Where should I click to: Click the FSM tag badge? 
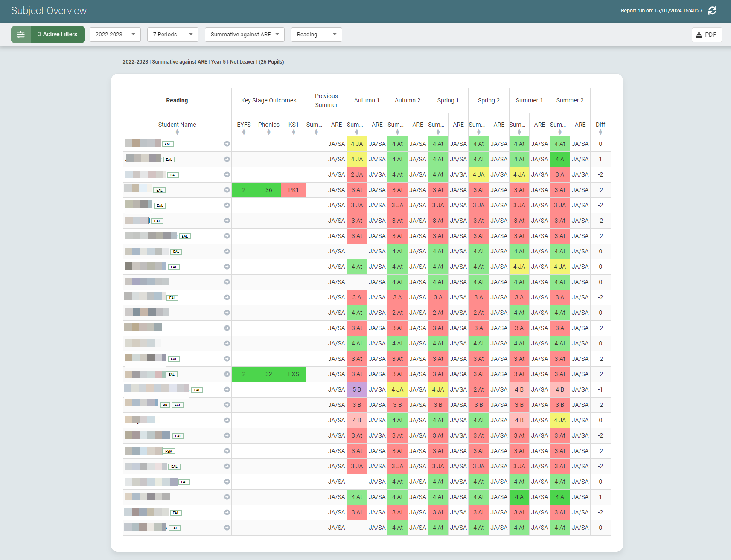point(169,451)
